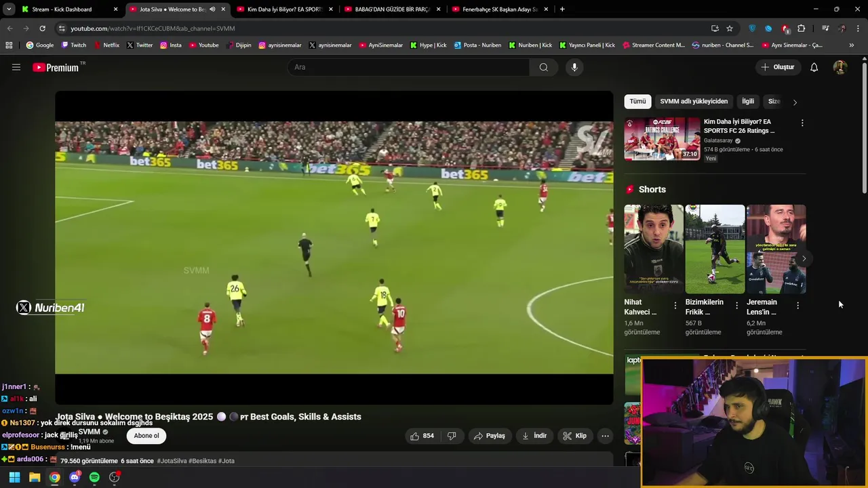
Task: Open File Explorer from the taskbar
Action: click(x=35, y=477)
